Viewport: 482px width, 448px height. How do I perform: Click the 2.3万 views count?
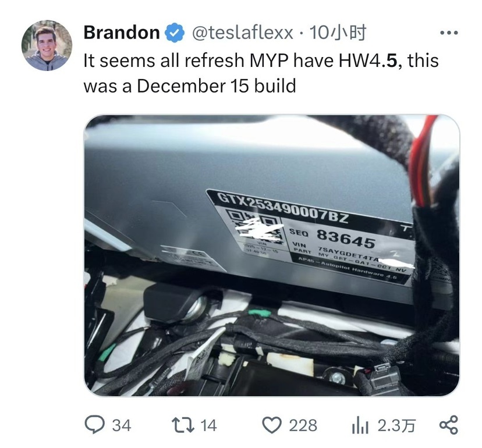pyautogui.click(x=396, y=425)
